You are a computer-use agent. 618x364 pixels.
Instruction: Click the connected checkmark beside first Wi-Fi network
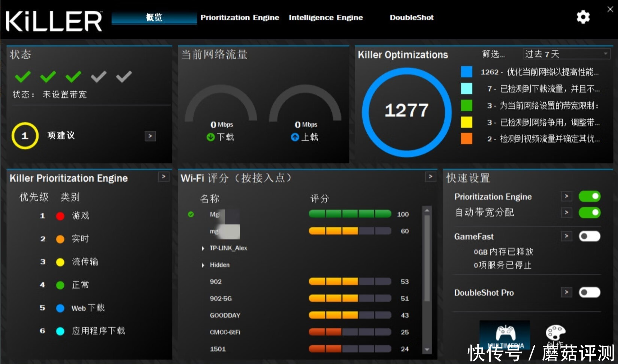191,214
